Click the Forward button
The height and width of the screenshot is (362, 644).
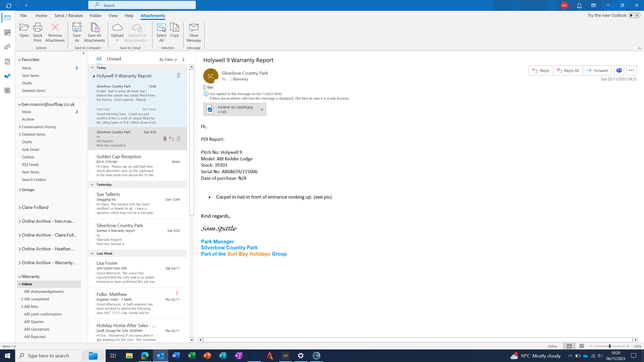597,70
